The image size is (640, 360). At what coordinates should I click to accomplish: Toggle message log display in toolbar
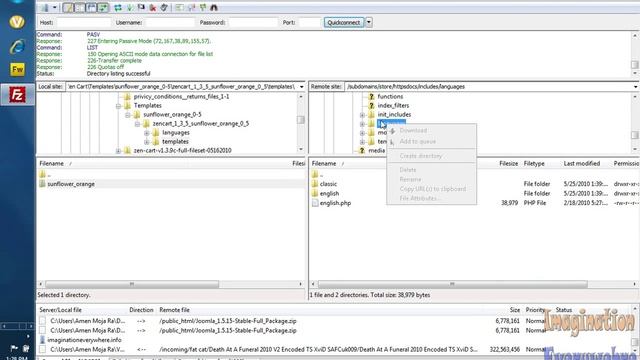coord(68,7)
